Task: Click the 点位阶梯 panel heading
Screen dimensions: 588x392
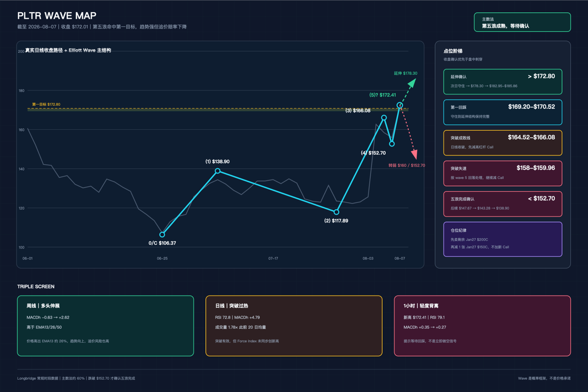Action: [x=453, y=51]
